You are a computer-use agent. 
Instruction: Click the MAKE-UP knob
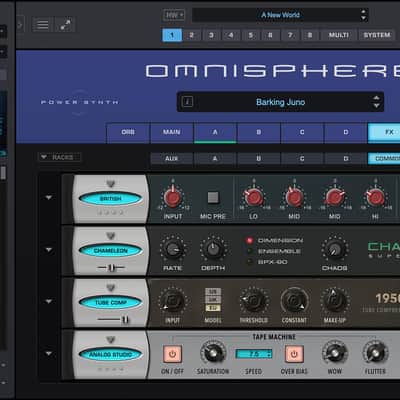[335, 301]
